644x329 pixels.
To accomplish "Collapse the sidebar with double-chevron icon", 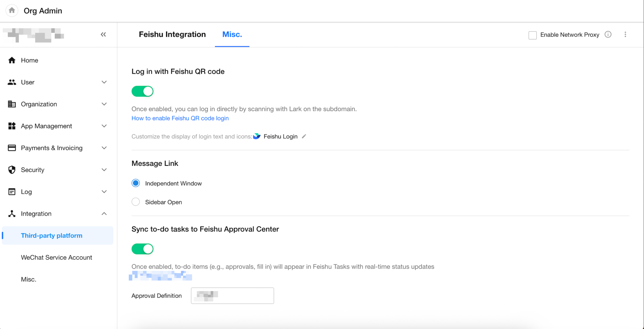I will (x=103, y=34).
